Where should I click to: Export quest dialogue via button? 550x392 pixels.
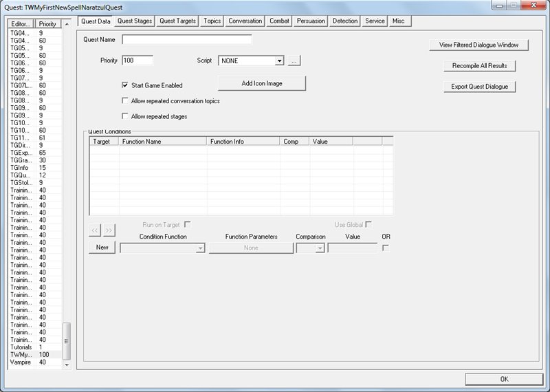click(479, 87)
